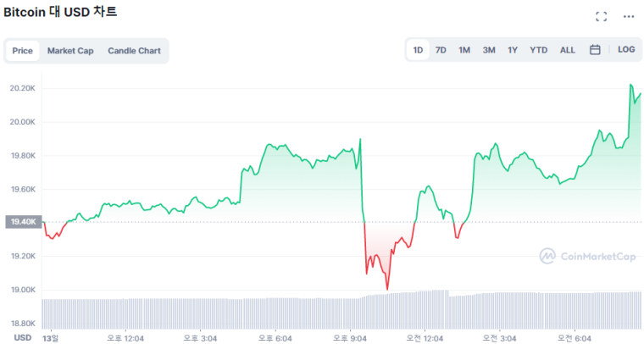The height and width of the screenshot is (344, 644).
Task: Select the 1M time range
Action: pyautogui.click(x=464, y=50)
